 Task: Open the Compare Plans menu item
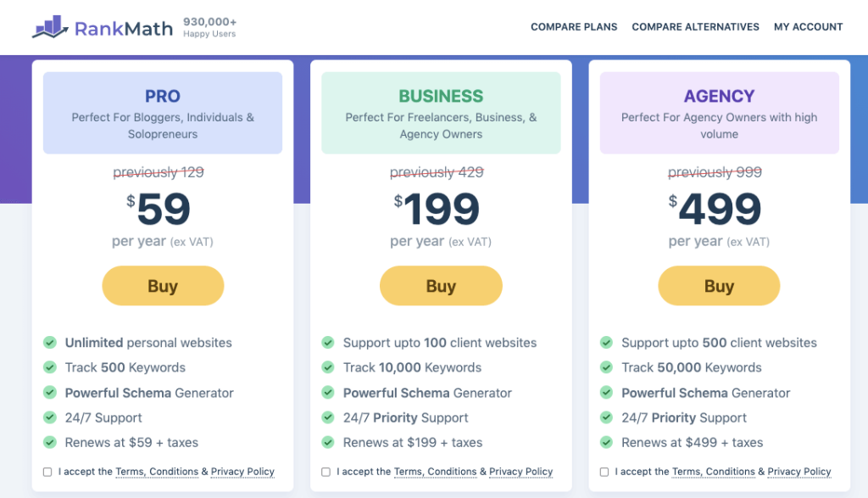(x=574, y=26)
